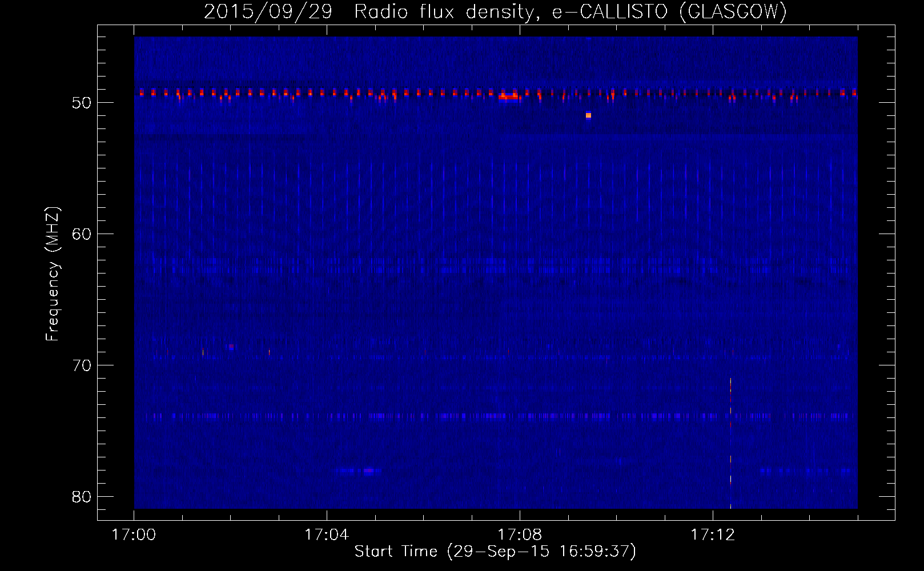924x571 pixels.
Task: Click the bright orange spot near 51 MHz
Action: click(x=588, y=115)
